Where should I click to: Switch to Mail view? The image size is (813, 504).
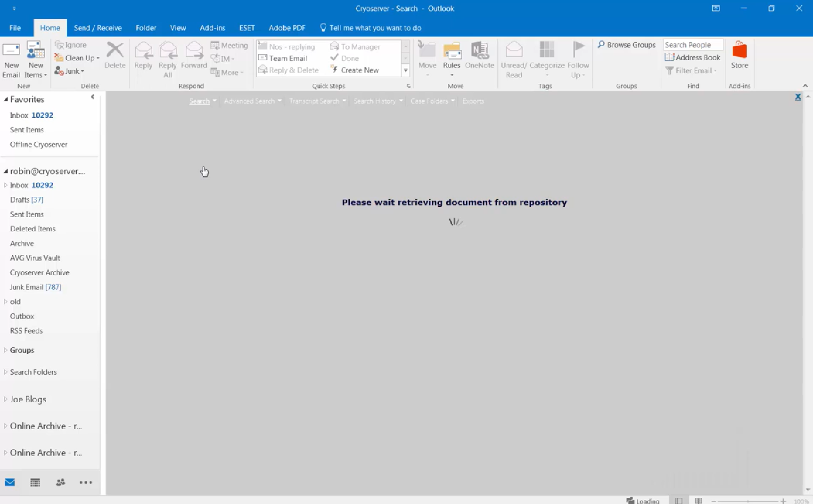10,482
